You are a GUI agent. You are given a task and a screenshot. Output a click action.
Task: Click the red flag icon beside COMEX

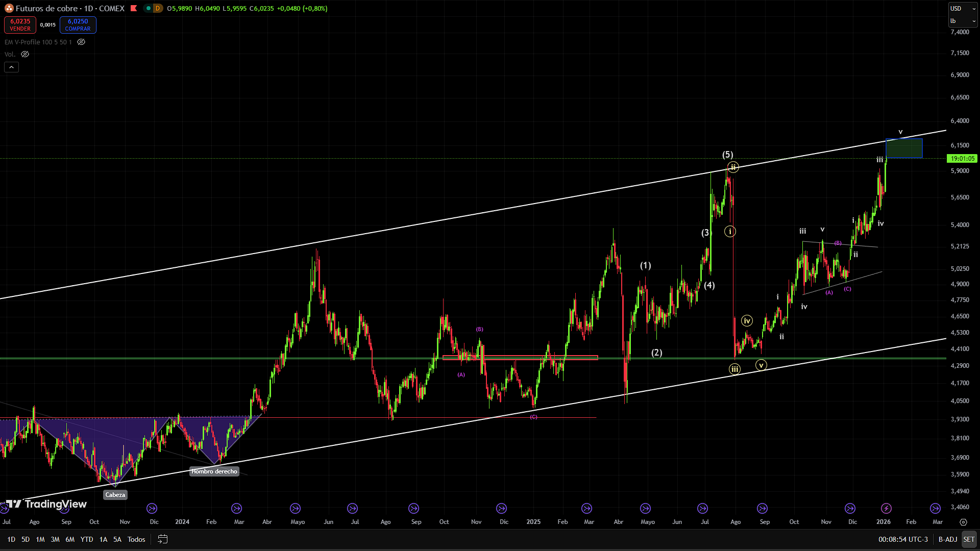[134, 8]
